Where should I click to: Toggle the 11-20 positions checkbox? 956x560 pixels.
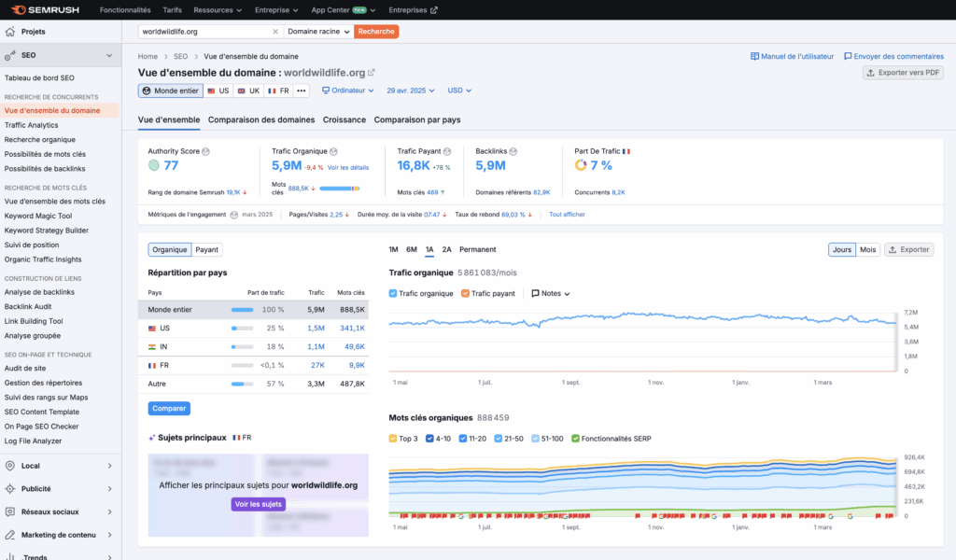tap(463, 439)
